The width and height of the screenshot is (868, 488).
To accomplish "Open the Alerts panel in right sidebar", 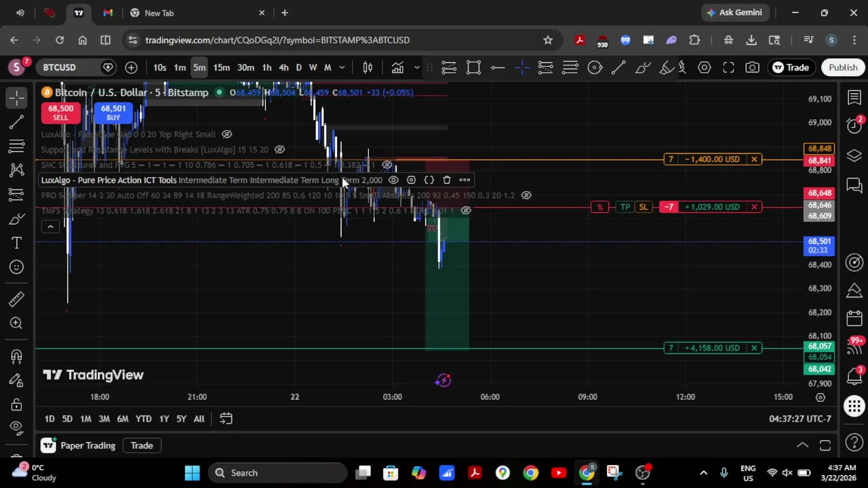I will pyautogui.click(x=854, y=126).
